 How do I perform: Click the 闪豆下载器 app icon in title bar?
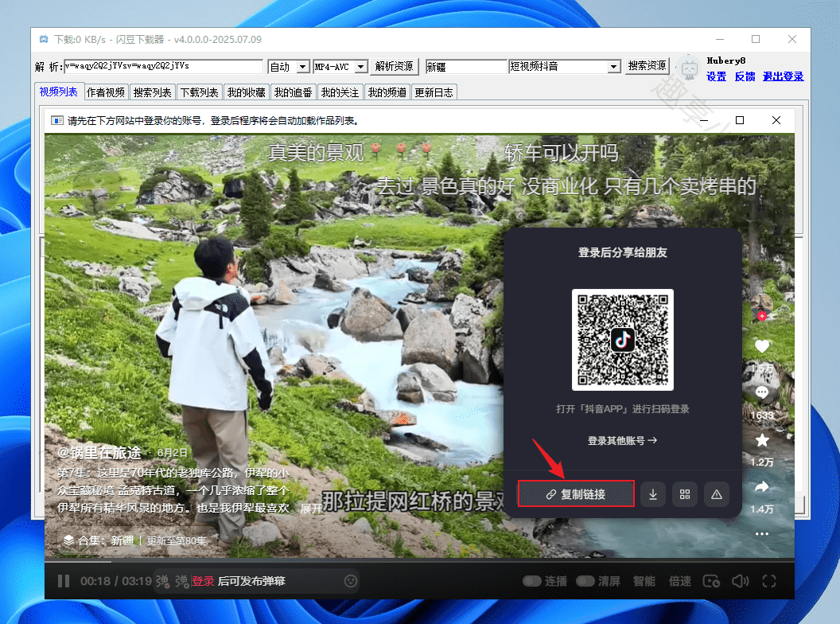(x=44, y=39)
